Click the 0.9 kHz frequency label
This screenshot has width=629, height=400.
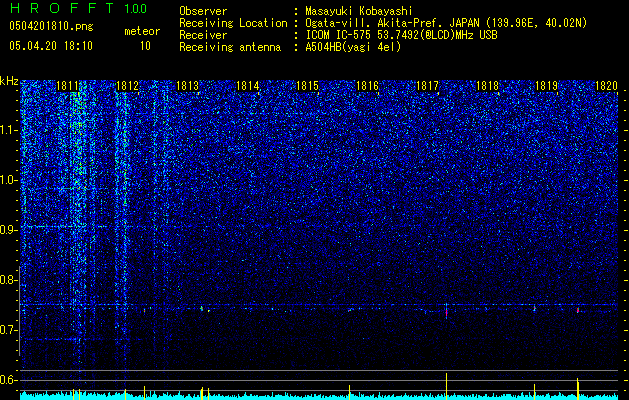[8, 230]
